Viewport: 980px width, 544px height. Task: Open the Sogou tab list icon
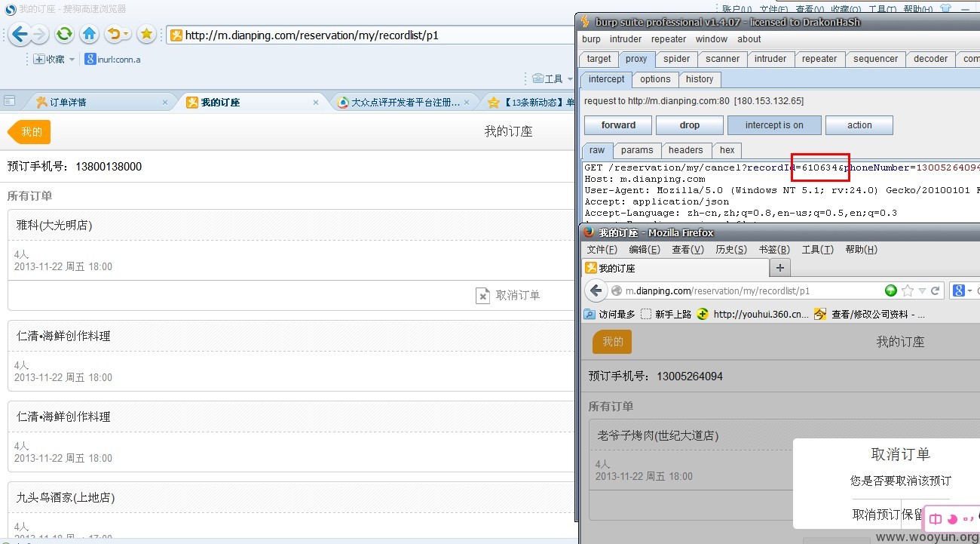pos(10,101)
